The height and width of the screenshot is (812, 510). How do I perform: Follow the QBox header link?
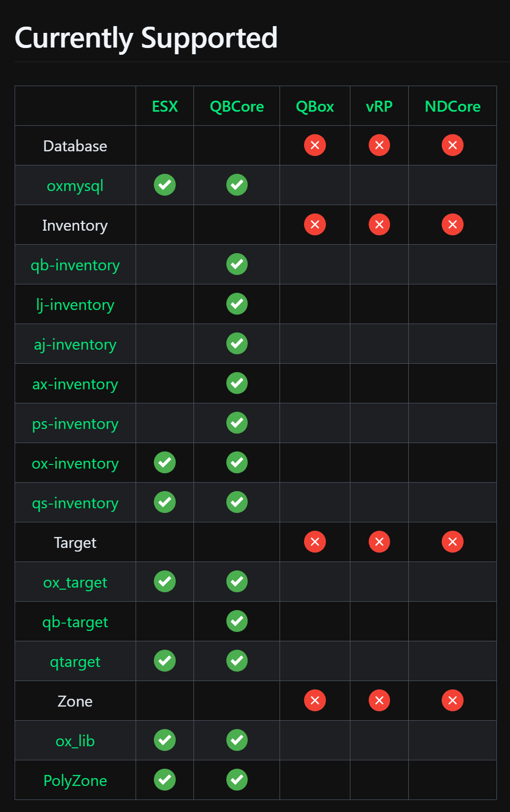pyautogui.click(x=315, y=106)
